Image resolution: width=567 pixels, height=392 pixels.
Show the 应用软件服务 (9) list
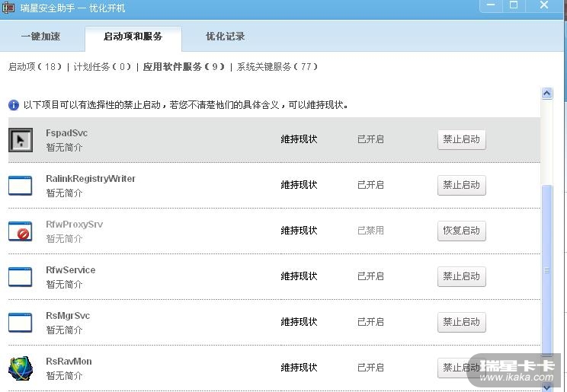[184, 66]
